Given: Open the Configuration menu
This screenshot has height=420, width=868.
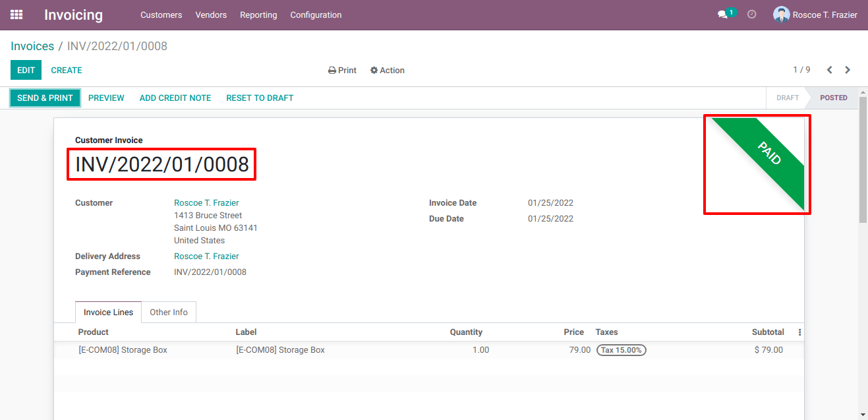Looking at the screenshot, I should tap(316, 15).
